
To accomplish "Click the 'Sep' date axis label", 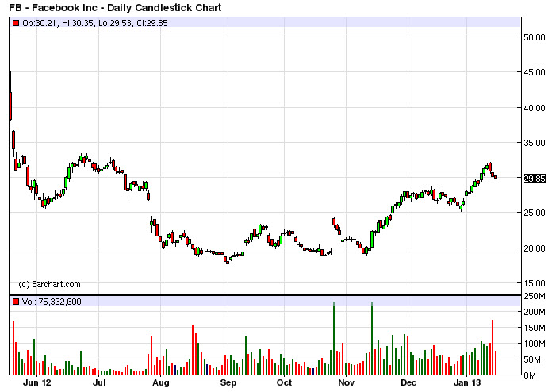I will [x=228, y=382].
